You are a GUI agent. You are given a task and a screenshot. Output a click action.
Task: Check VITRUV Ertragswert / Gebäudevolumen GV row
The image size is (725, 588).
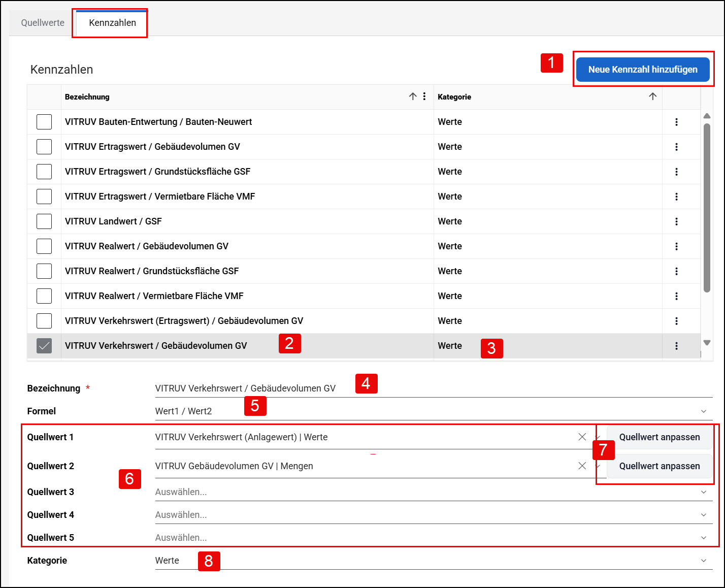(x=44, y=147)
